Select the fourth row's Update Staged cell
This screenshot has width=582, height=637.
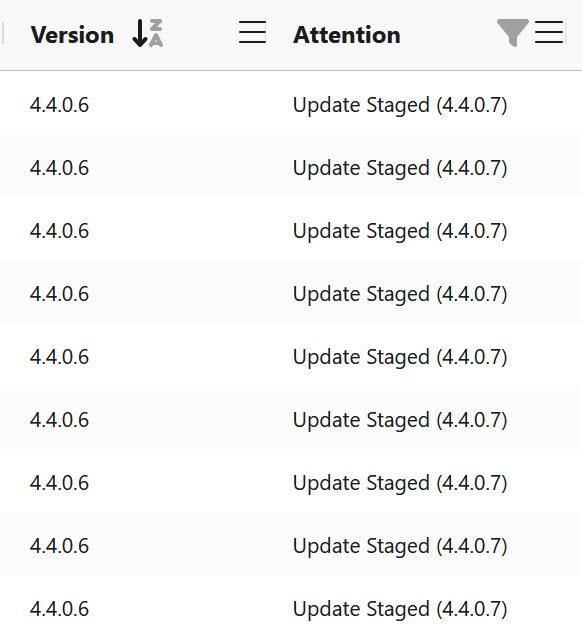(400, 295)
